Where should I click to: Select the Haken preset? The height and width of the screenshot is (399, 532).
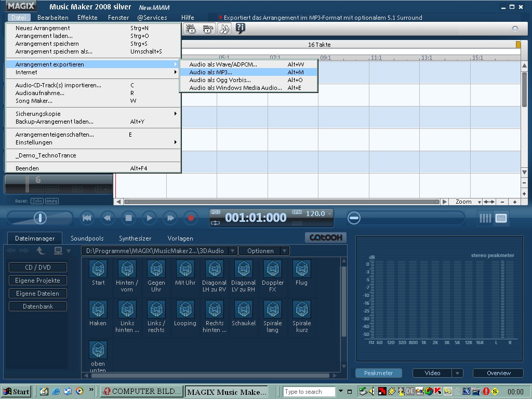98,313
